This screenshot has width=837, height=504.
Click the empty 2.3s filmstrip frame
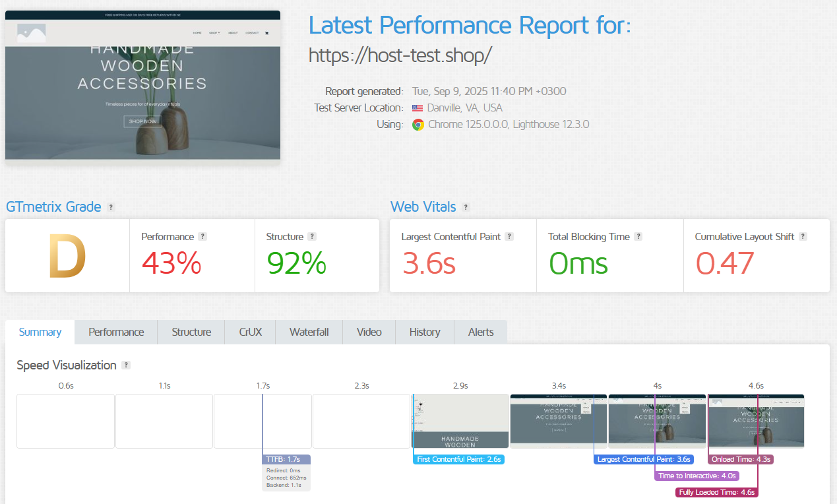click(x=361, y=422)
